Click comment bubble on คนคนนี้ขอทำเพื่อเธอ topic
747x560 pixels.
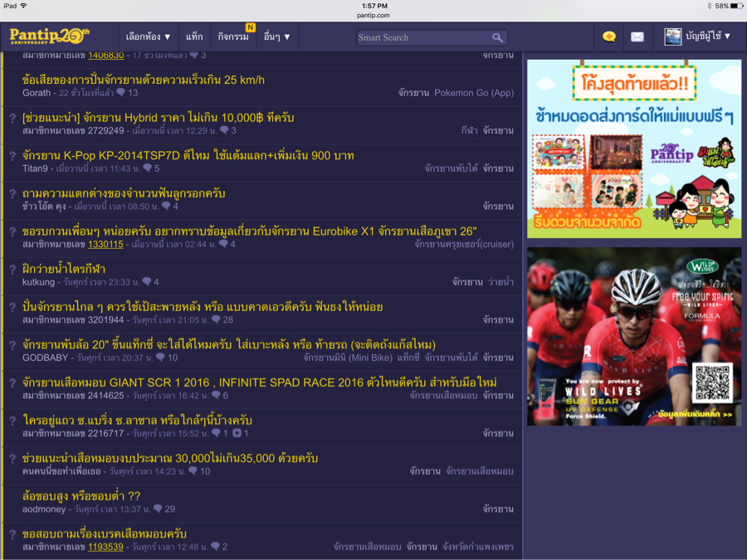(x=193, y=471)
